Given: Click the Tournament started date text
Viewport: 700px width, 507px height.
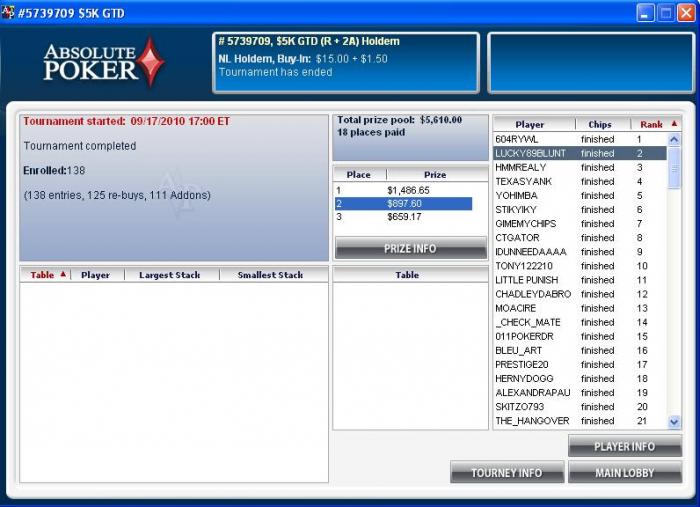Looking at the screenshot, I should (126, 121).
